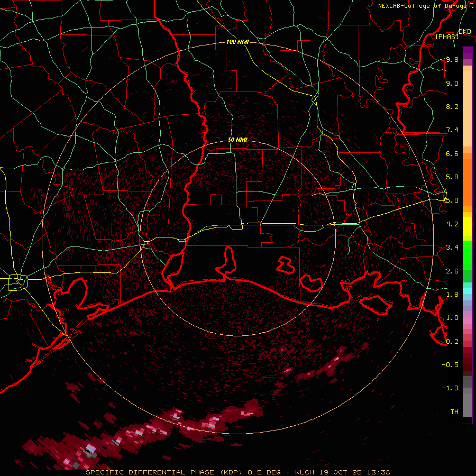Click the -0.5 scale label
This screenshot has width=476, height=476.
[x=450, y=365]
